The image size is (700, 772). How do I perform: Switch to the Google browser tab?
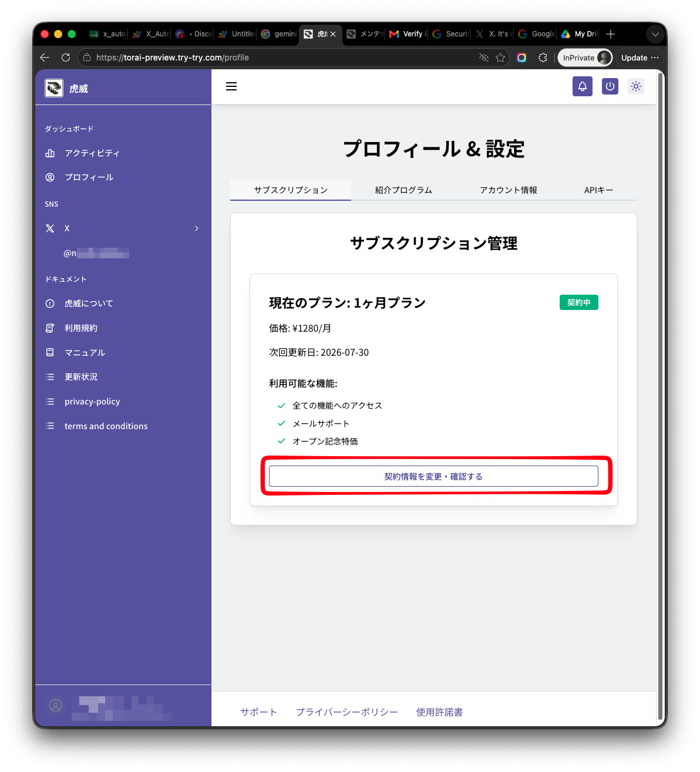536,34
